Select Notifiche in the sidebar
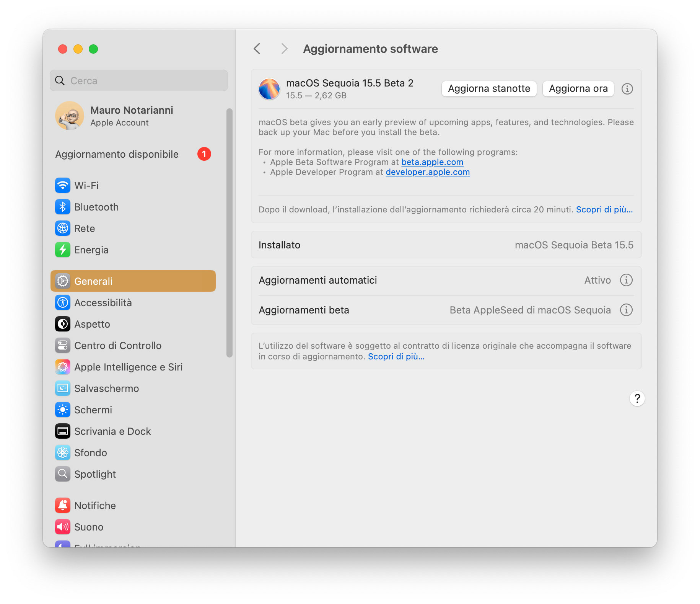Screen dimensions: 700x604 pos(133,506)
